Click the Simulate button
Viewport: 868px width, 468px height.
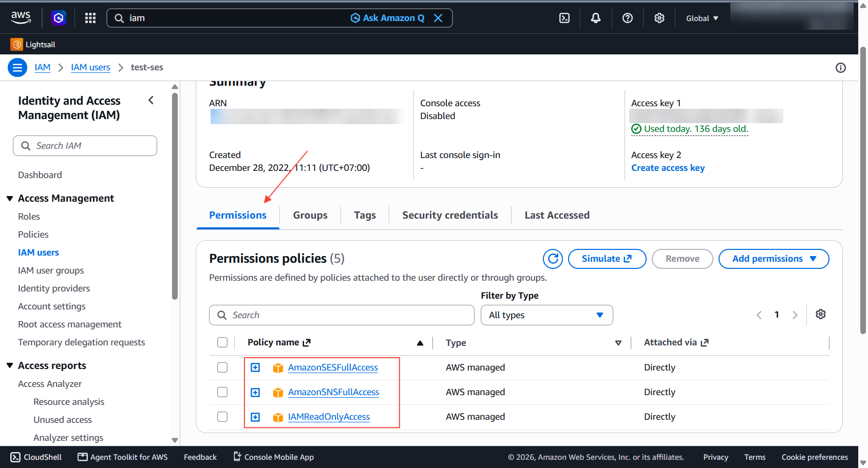607,259
